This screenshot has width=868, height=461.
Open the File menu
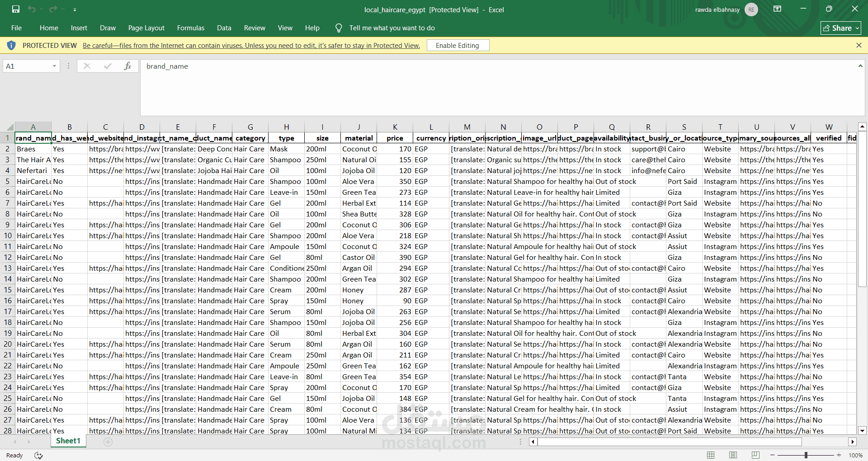(x=16, y=28)
